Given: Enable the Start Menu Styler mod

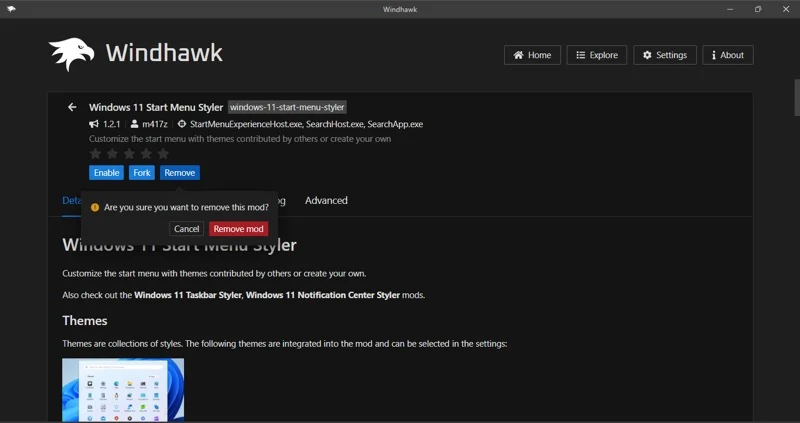Looking at the screenshot, I should 106,172.
